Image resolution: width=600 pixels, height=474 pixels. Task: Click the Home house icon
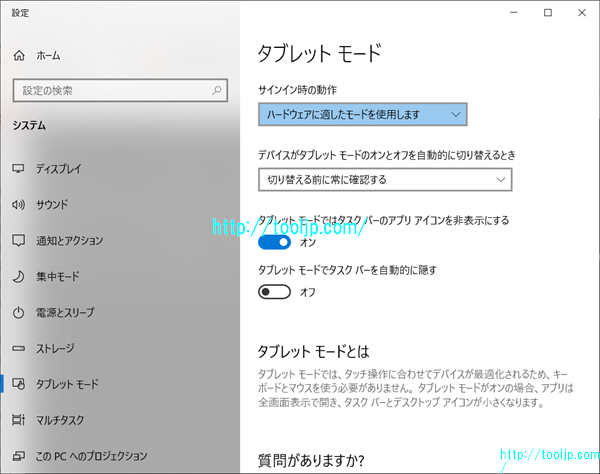pos(19,56)
